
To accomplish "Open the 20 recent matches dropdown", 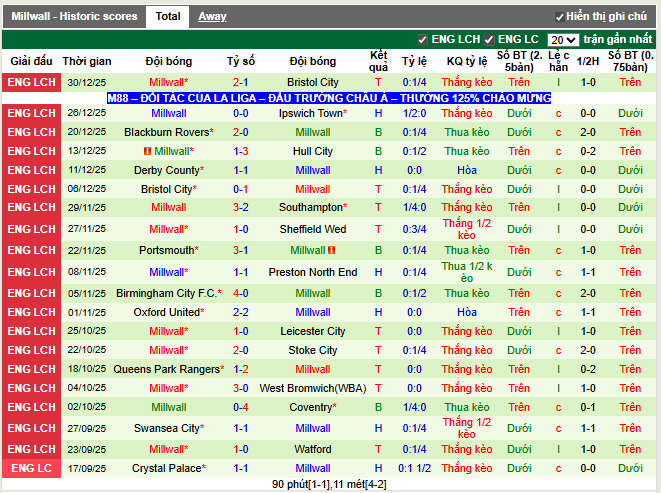I will (x=563, y=40).
